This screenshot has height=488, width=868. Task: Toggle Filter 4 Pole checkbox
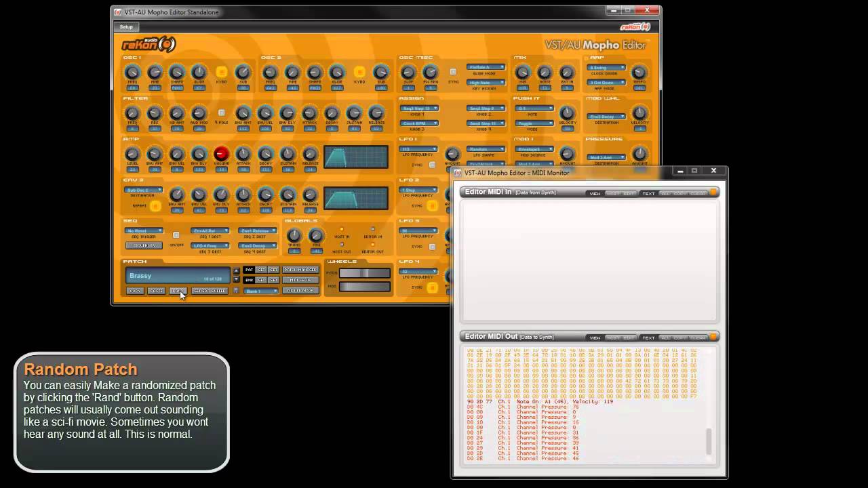pyautogui.click(x=221, y=113)
